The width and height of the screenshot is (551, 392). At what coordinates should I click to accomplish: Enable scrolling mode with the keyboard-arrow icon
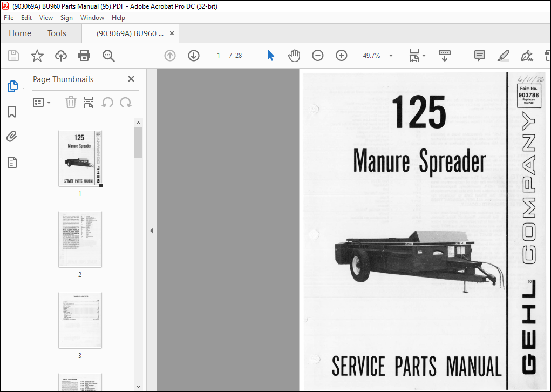pyautogui.click(x=445, y=56)
